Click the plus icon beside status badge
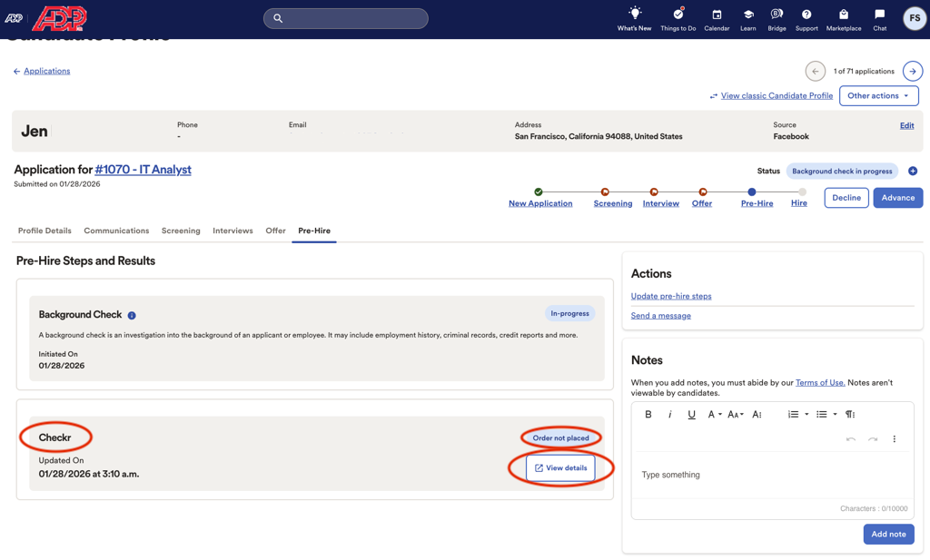 913,172
